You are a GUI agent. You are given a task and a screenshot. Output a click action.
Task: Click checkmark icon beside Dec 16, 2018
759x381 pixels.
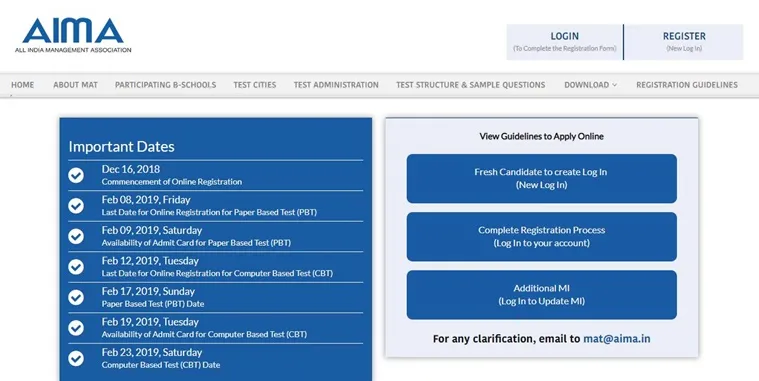pyautogui.click(x=76, y=175)
